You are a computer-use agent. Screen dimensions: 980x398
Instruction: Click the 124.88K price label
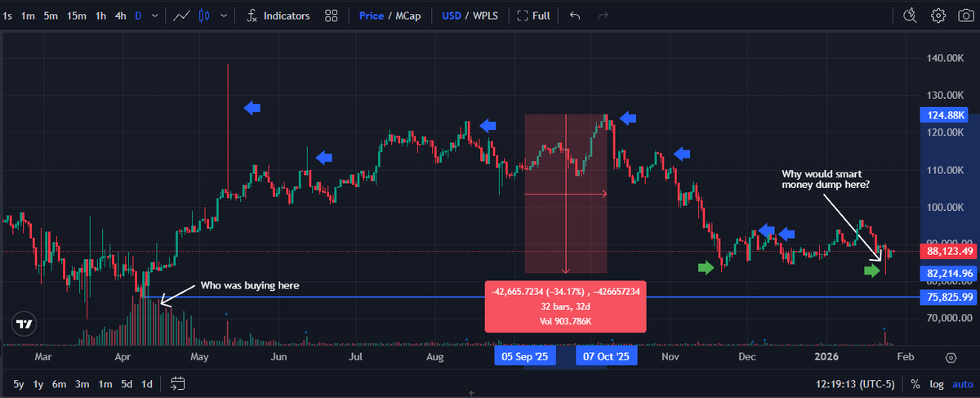point(947,115)
